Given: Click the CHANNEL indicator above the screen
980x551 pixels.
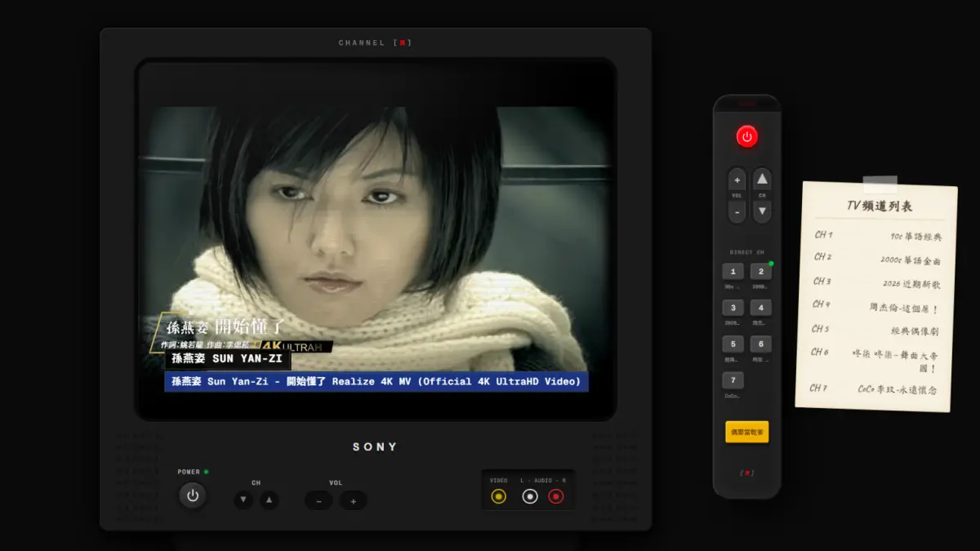Looking at the screenshot, I should [x=375, y=42].
